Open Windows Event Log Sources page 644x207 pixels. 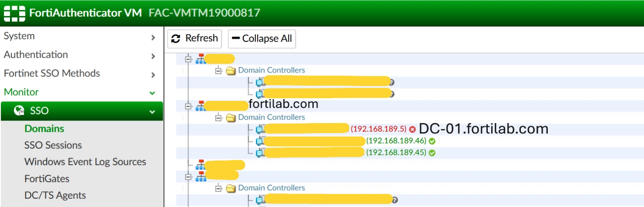[x=85, y=162]
